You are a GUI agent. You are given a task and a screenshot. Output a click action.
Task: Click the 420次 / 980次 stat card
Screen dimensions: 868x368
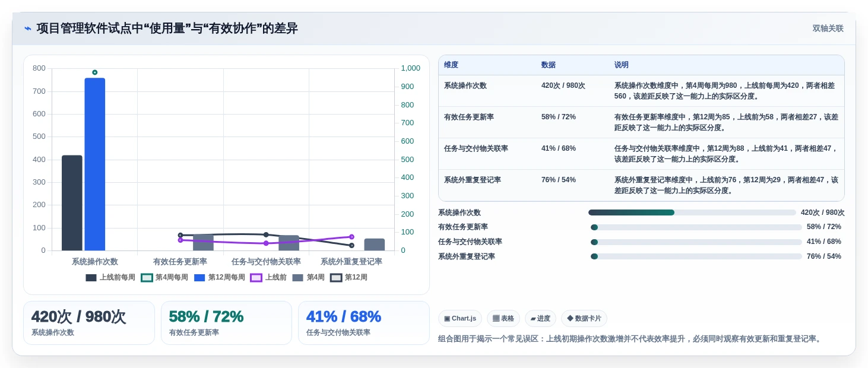coord(89,323)
